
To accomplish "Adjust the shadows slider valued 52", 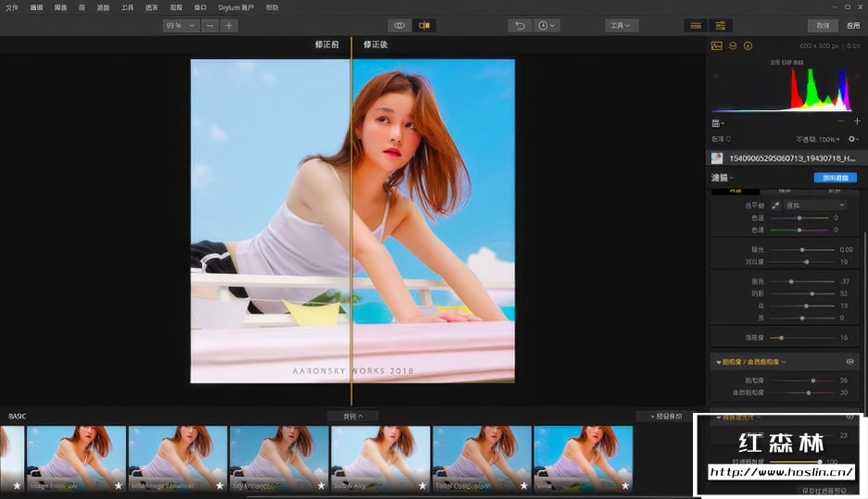I will pyautogui.click(x=802, y=293).
